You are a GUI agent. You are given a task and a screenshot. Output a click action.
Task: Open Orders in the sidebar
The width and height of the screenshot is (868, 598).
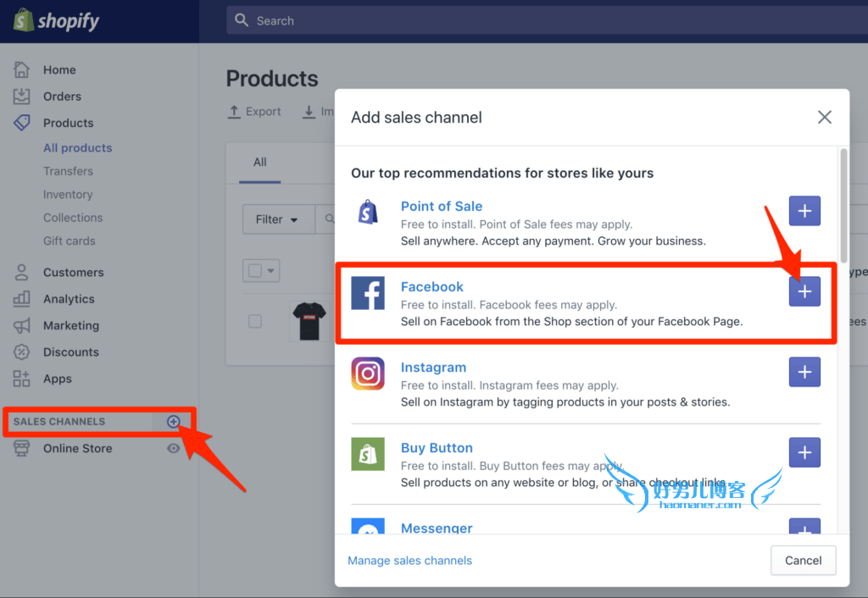tap(62, 97)
